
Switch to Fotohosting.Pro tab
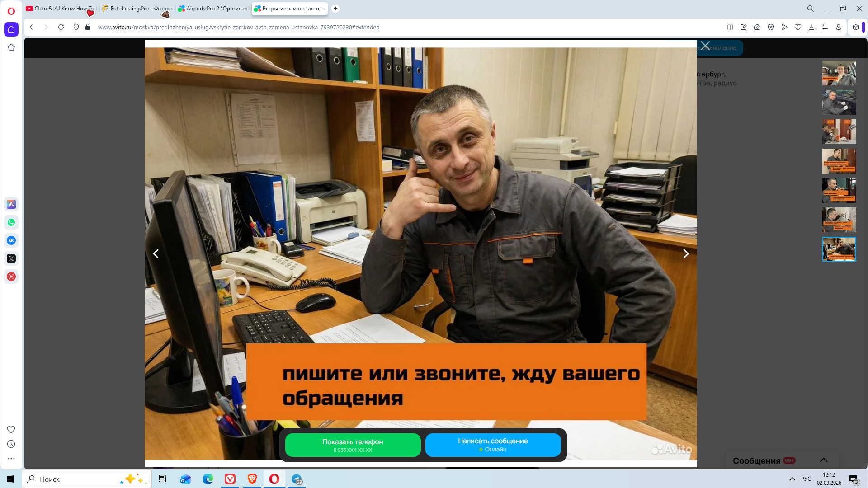[x=138, y=9]
